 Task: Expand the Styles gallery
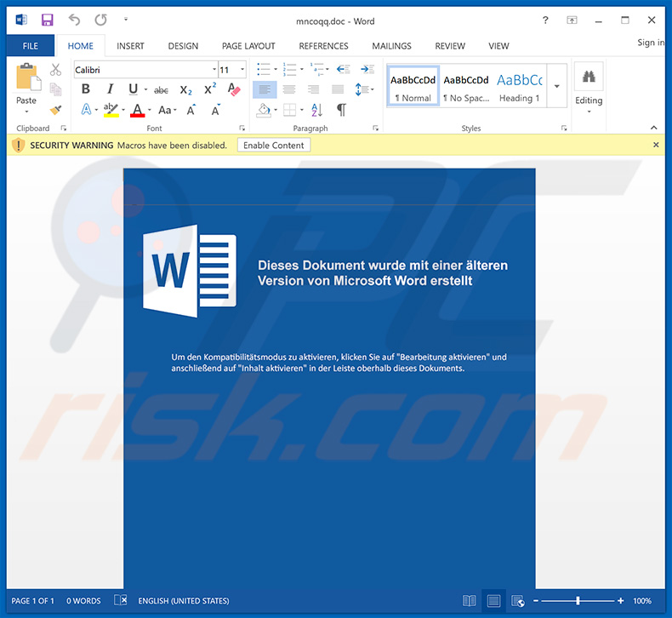coord(556,86)
